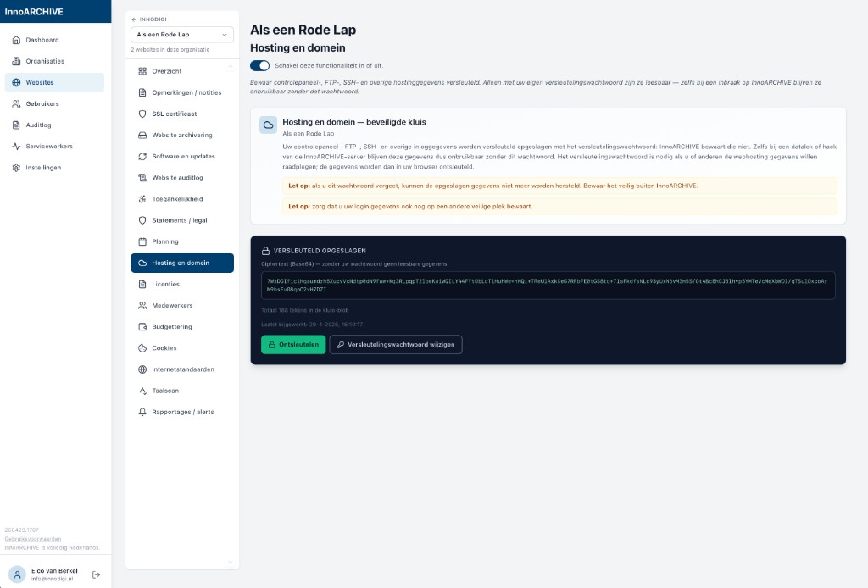The width and height of the screenshot is (868, 588).
Task: Click the Toegankelijkheid accessibility icon
Action: click(x=143, y=199)
